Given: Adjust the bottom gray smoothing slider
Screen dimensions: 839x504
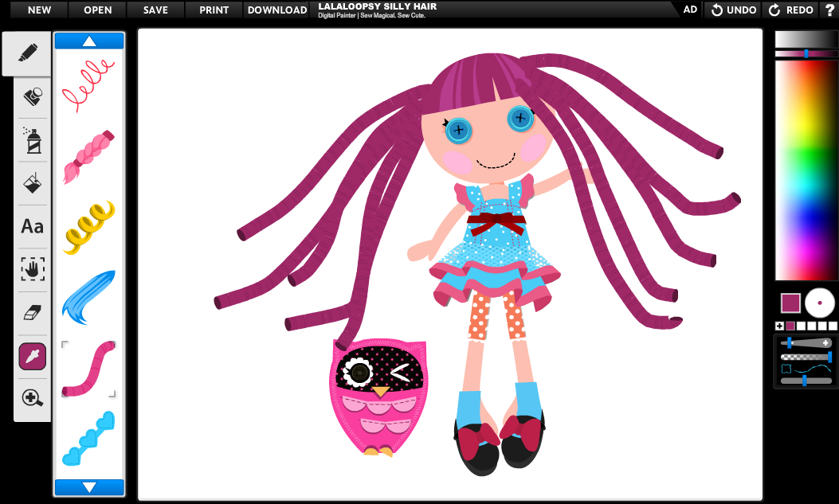Looking at the screenshot, I should pyautogui.click(x=806, y=381).
